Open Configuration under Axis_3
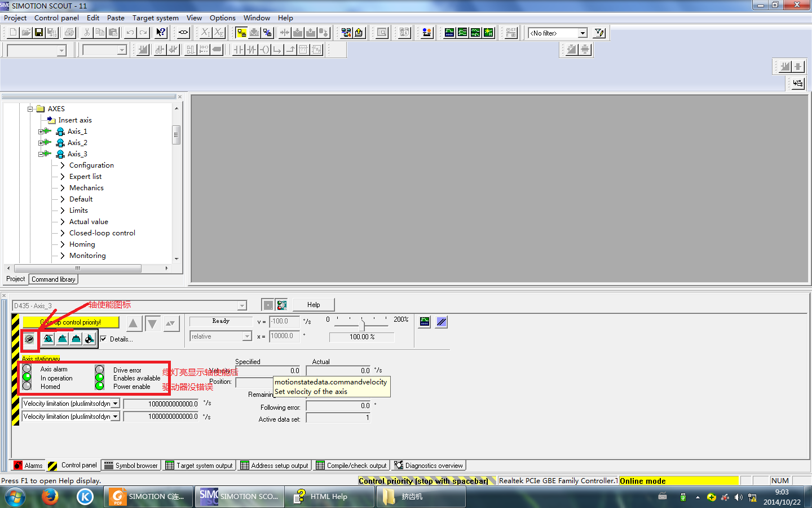 coord(91,165)
